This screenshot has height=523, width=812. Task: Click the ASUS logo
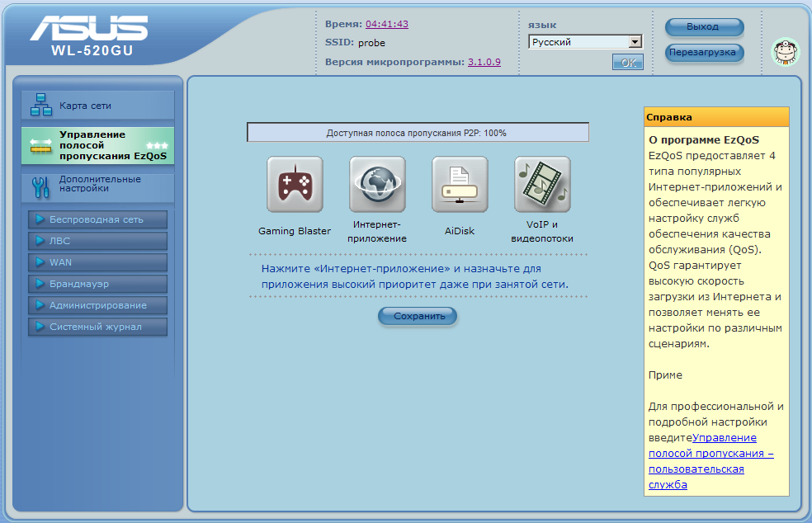(89, 28)
